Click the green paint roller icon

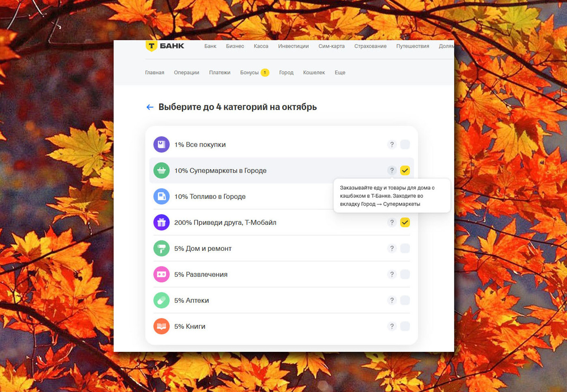coord(162,248)
